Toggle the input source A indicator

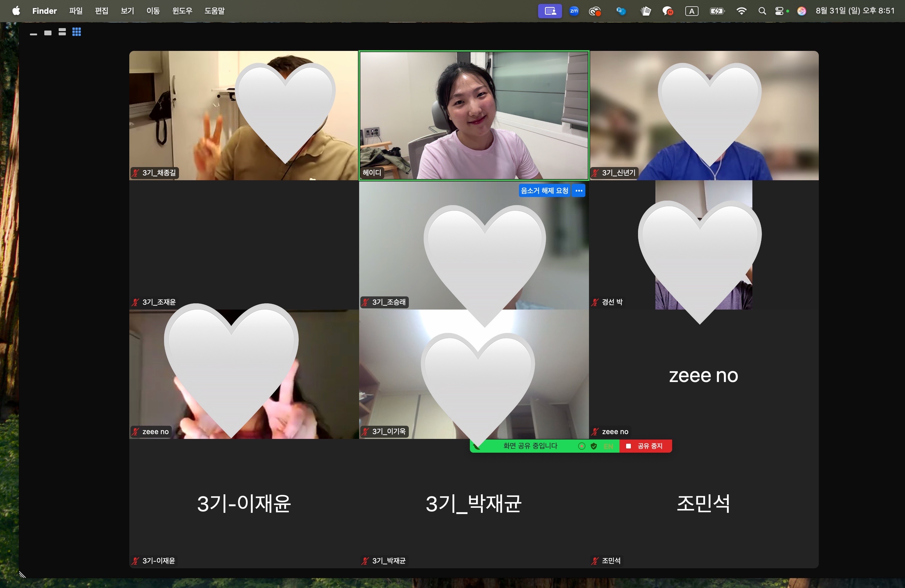pos(692,11)
